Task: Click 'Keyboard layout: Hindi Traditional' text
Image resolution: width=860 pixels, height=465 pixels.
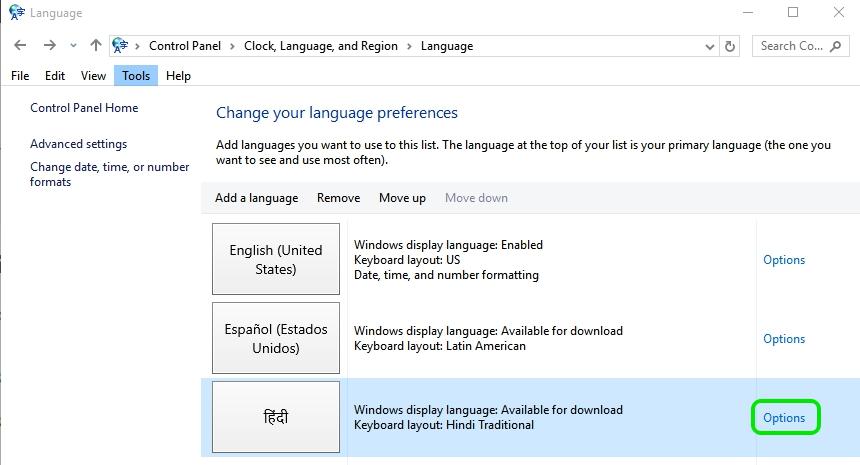Action: pos(444,425)
